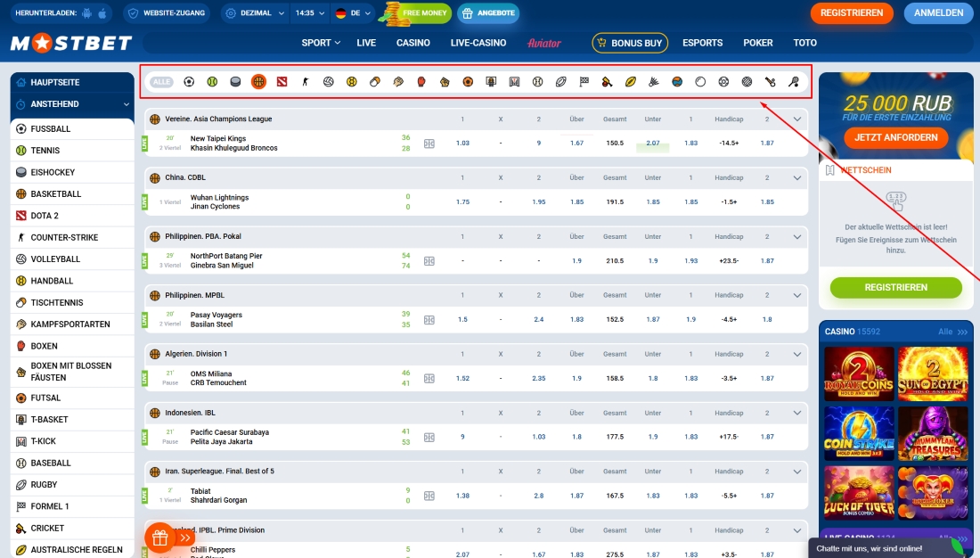Select the ice hockey puck icon in top strip
The image size is (980, 558).
[x=235, y=82]
